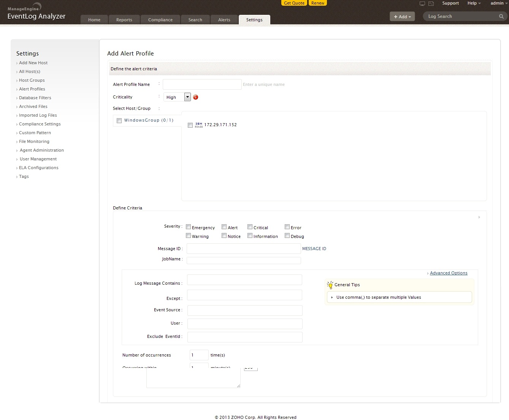Image resolution: width=509 pixels, height=420 pixels.
Task: Click the Alert Profile Name field
Action: 202,84
